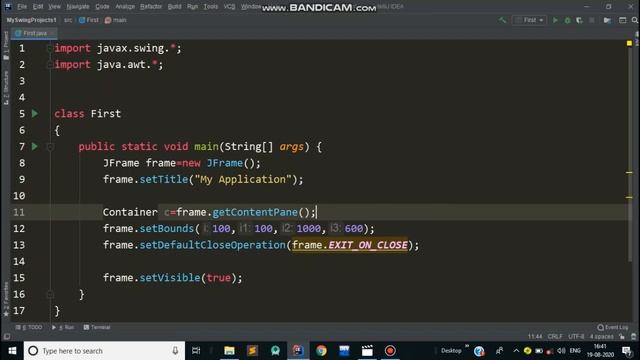This screenshot has width=640, height=360.
Task: Click the First class breadcrumb
Action: 89,20
